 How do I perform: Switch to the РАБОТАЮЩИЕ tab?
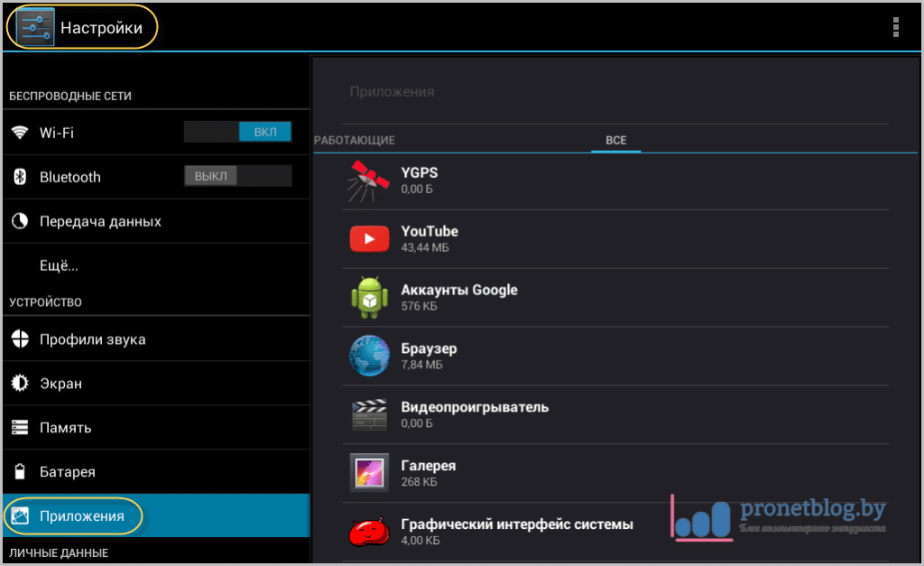355,141
